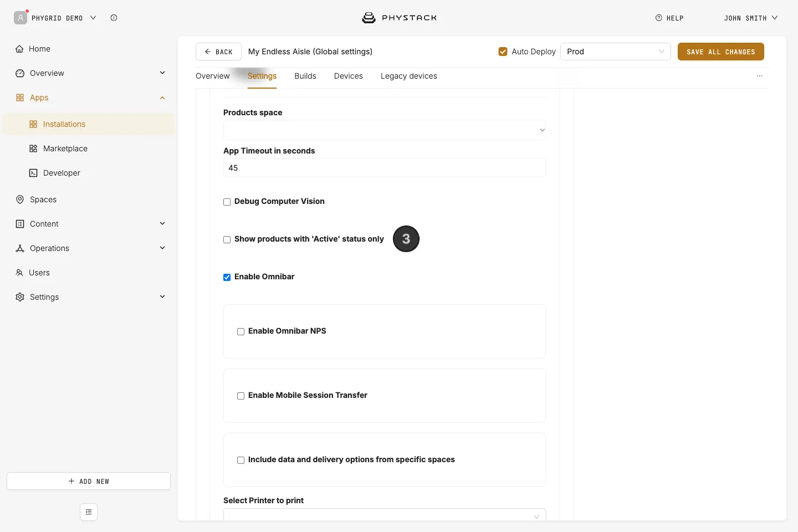798x532 pixels.
Task: Go to the Overview tab of installation
Action: [213, 76]
